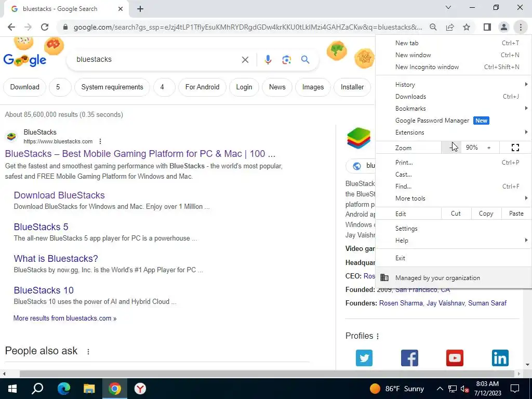The height and width of the screenshot is (399, 532).
Task: Click More results from bluestacks.com link
Action: point(65,318)
